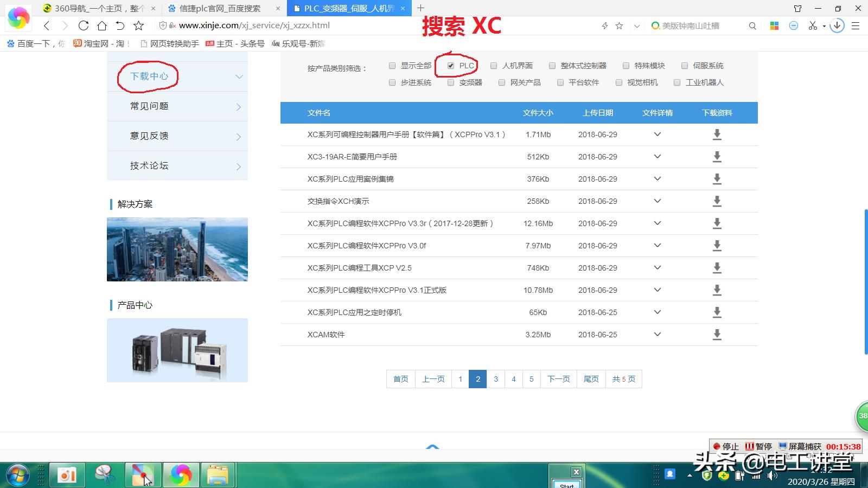The height and width of the screenshot is (488, 868).
Task: Download the XC3-19AR-E简要用户手册 file
Action: [717, 157]
